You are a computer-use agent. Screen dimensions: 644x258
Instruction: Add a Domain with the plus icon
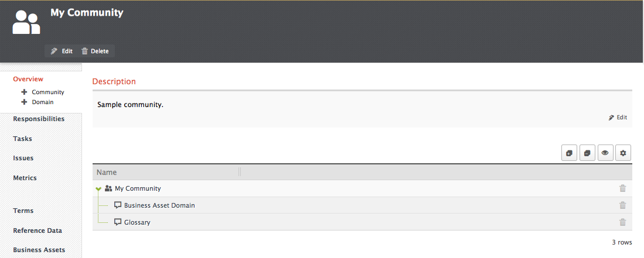click(x=24, y=102)
